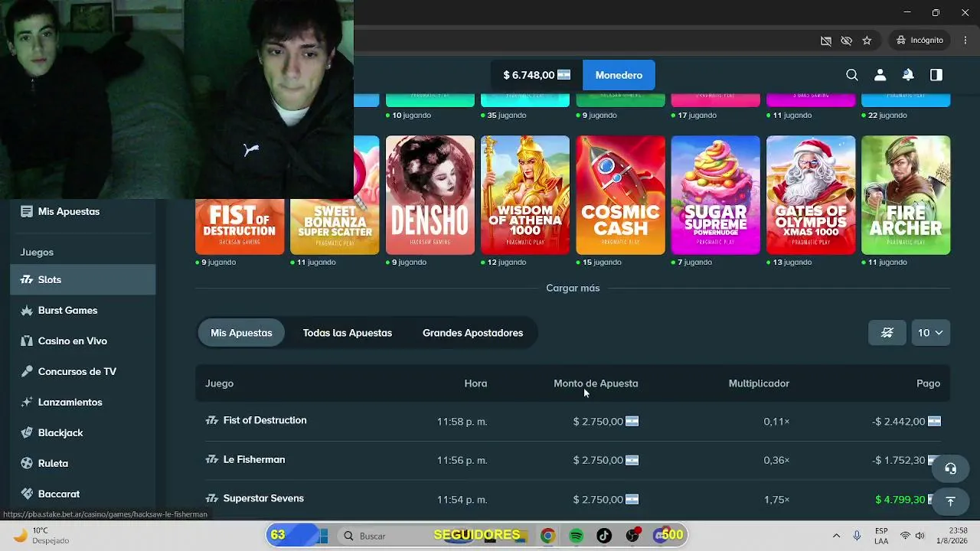Screen dimensions: 980x551
Task: Launch the Sugar Supreme Powernudge game
Action: pos(716,195)
